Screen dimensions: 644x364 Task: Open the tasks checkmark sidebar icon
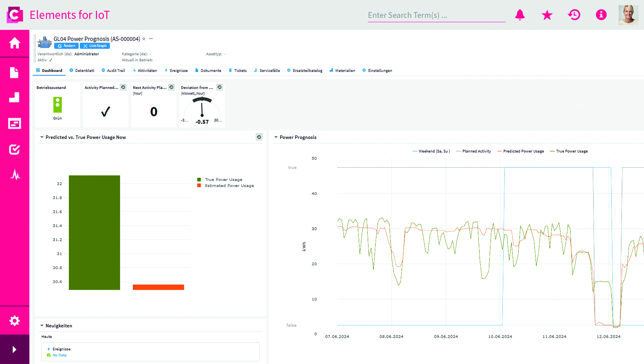click(15, 150)
